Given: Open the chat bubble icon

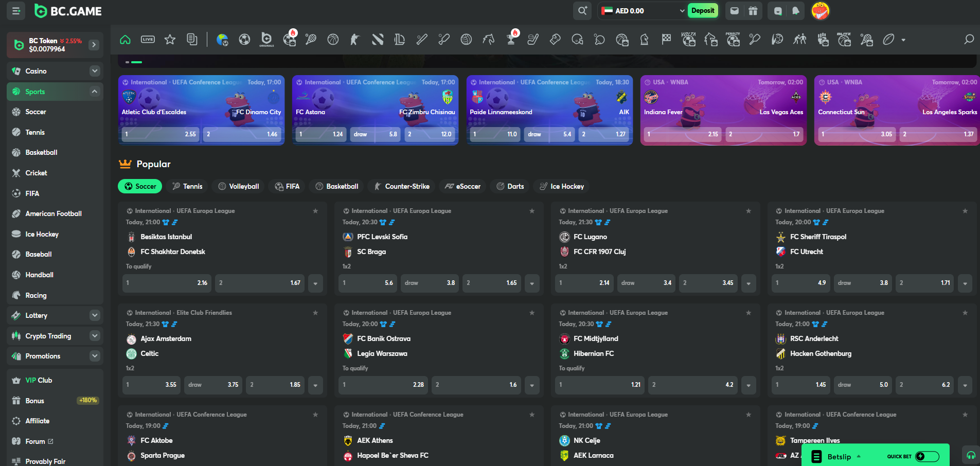Looking at the screenshot, I should [x=778, y=11].
